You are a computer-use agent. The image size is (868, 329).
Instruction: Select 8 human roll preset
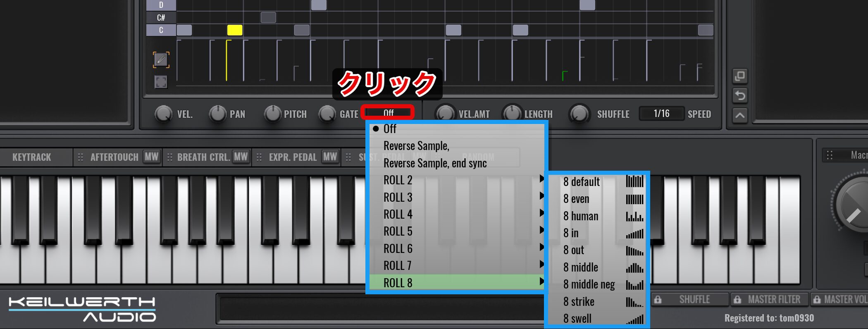597,216
